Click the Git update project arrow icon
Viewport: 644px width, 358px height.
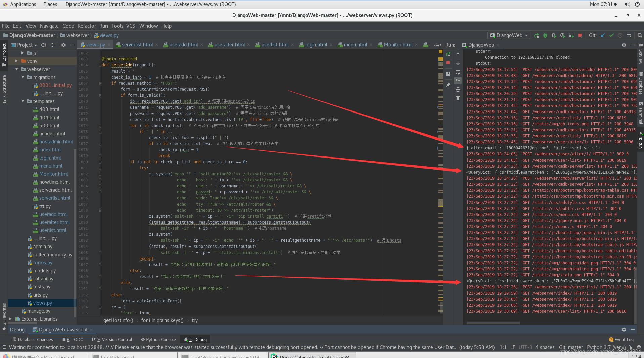pos(603,35)
